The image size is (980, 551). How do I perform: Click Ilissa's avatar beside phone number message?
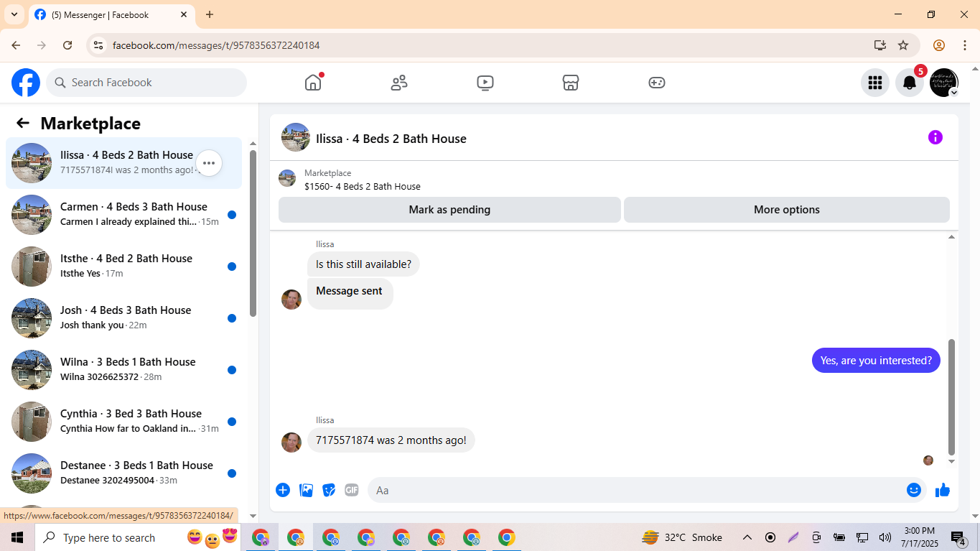(x=291, y=443)
